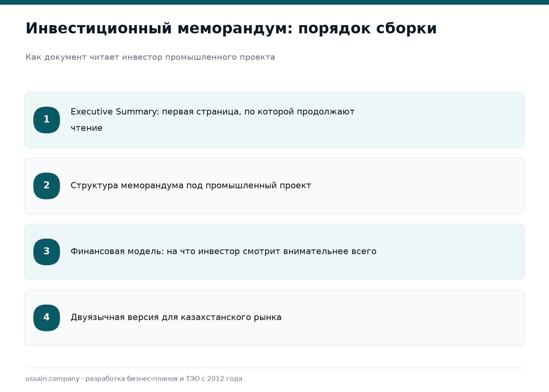Click the number 3 step badge
Viewport: 549px width, 392px height.
coord(47,252)
